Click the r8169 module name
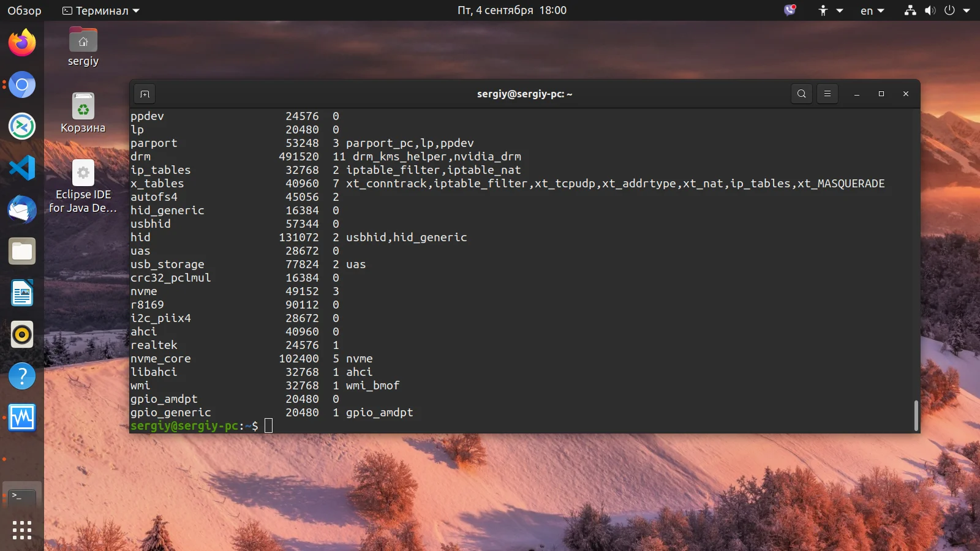980x551 pixels. (147, 305)
